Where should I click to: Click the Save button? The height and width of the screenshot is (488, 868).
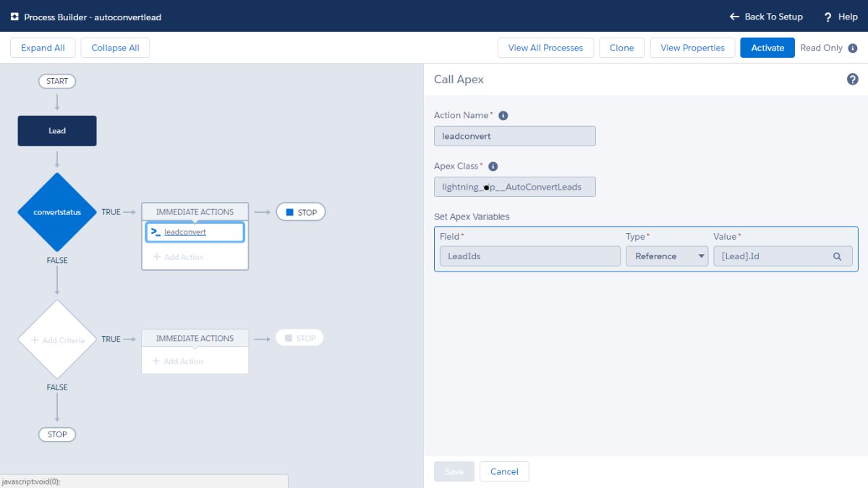click(454, 471)
